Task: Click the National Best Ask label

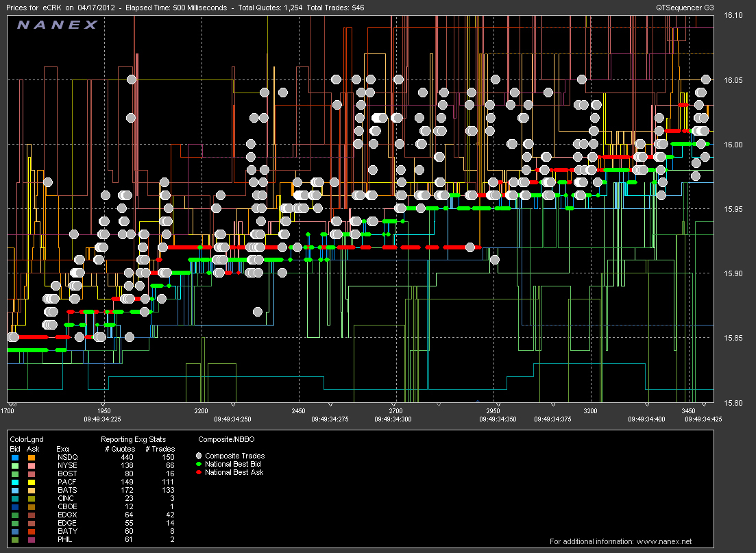Action: (x=234, y=472)
